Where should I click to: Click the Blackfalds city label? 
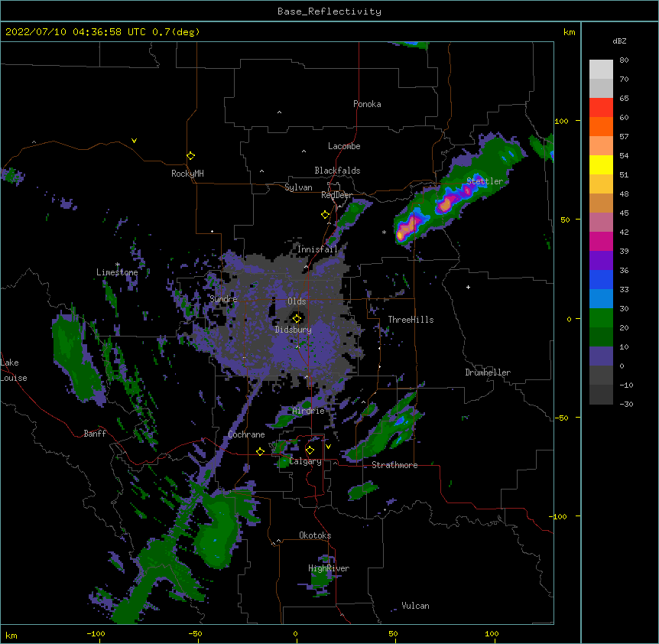point(337,171)
